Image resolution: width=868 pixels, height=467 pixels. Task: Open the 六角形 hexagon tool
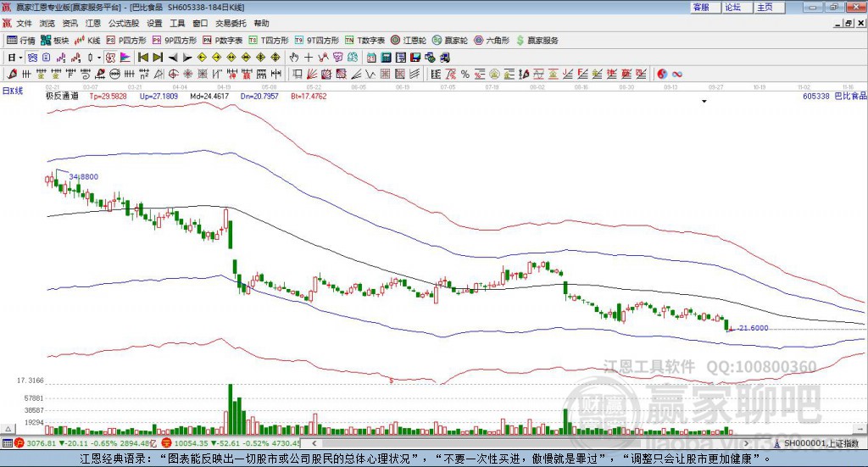(x=492, y=41)
